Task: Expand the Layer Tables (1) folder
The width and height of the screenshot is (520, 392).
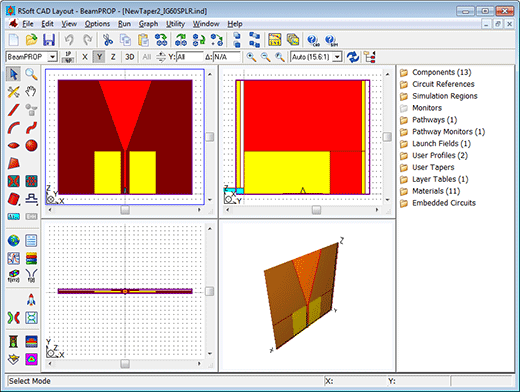Action: pyautogui.click(x=434, y=179)
